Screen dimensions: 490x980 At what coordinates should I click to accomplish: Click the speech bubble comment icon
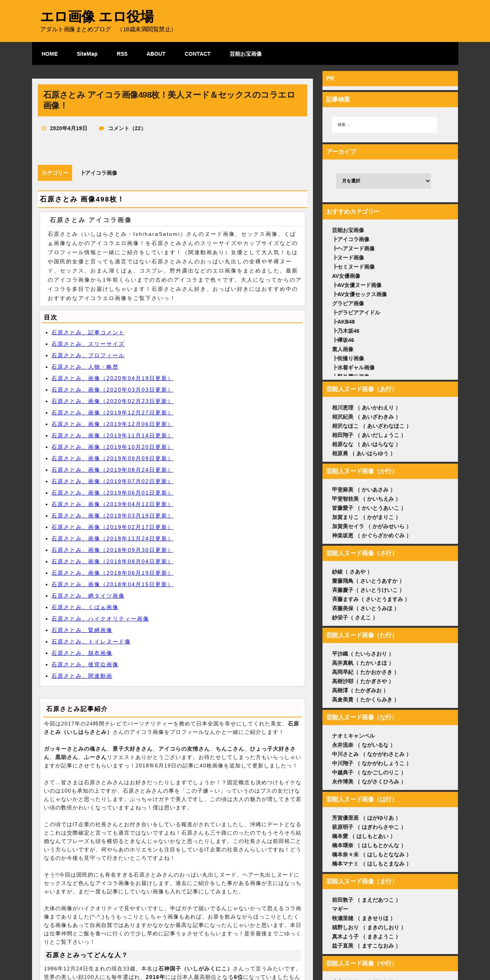[102, 128]
